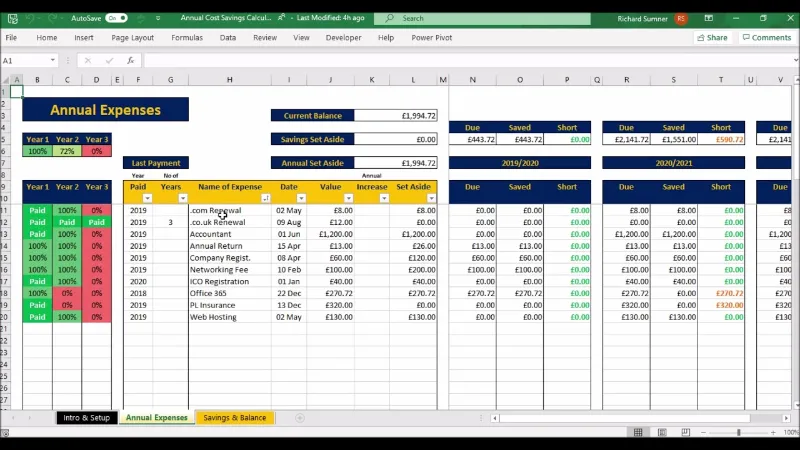Open Richard Sumner account avatar
Image resolution: width=800 pixels, height=450 pixels.
coord(681,18)
